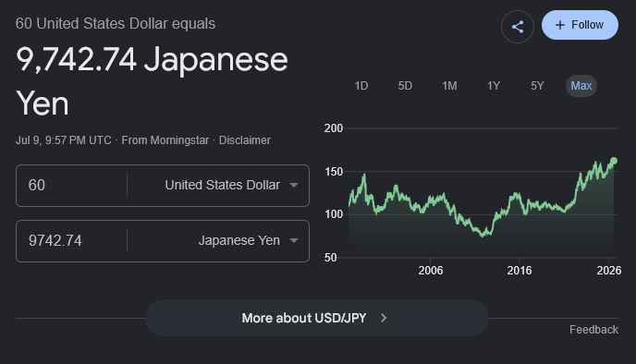Switch chart to 1D range
The image size is (636, 364).
tap(361, 86)
